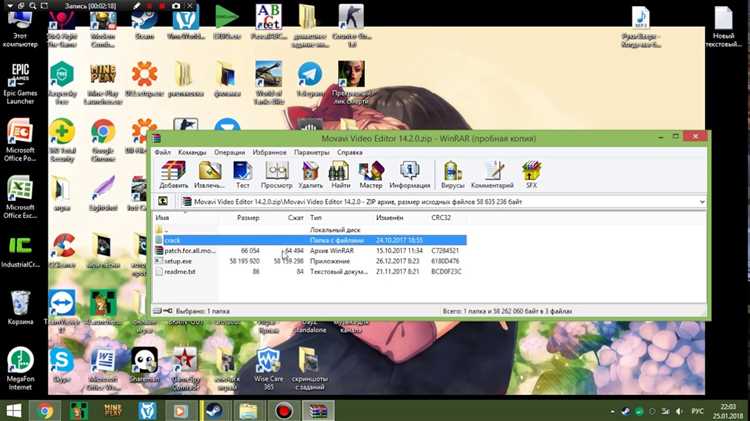Open the Операции menu
The height and width of the screenshot is (421, 750).
pos(229,152)
